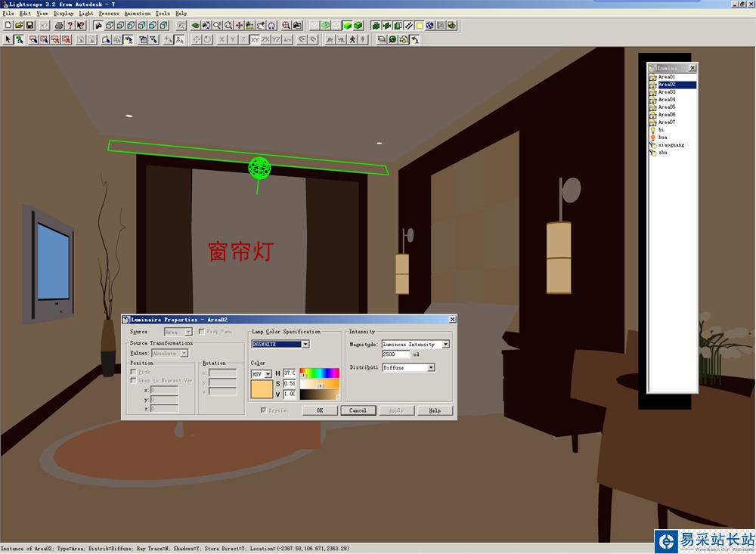Click the Save diskette icon
Screen dimensions: 756x554
coord(29,26)
